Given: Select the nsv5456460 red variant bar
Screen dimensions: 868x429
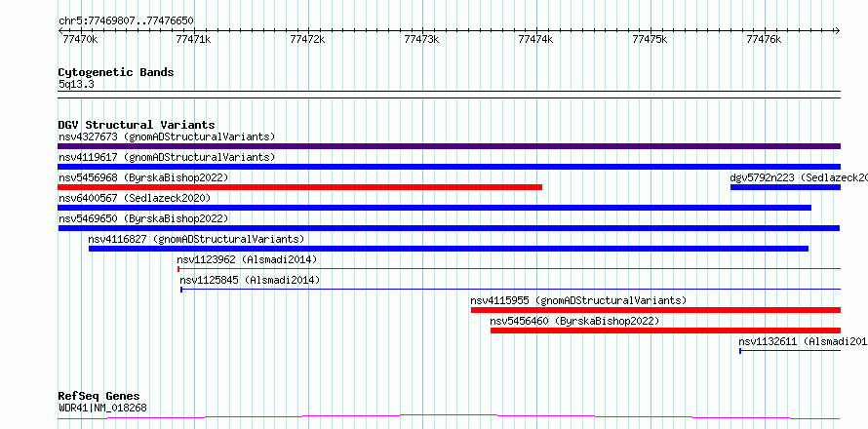Looking at the screenshot, I should [x=665, y=331].
